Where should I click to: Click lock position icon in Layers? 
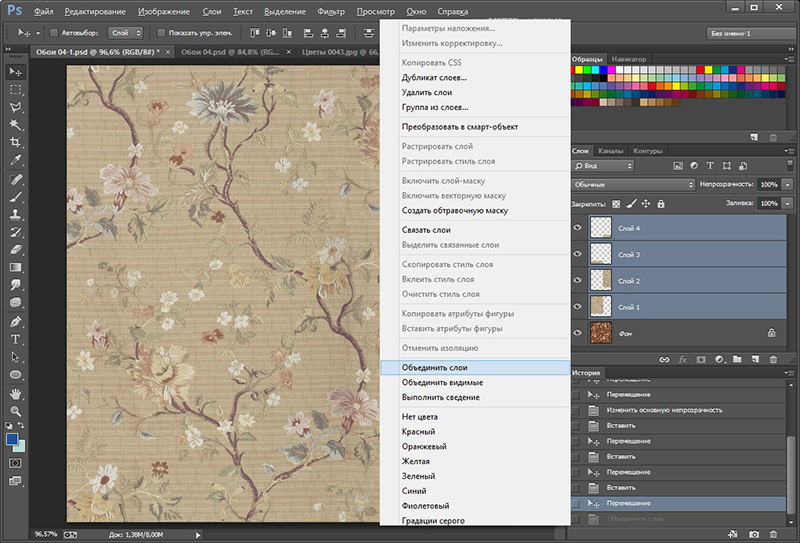pyautogui.click(x=646, y=204)
